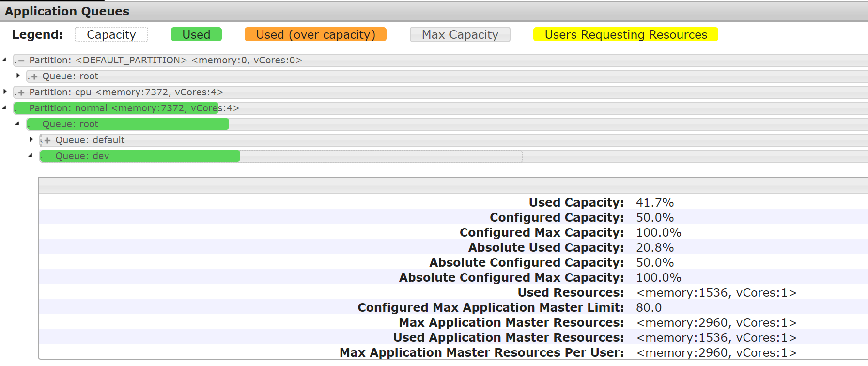Click the Application Queues section header
The height and width of the screenshot is (366, 868).
[67, 11]
